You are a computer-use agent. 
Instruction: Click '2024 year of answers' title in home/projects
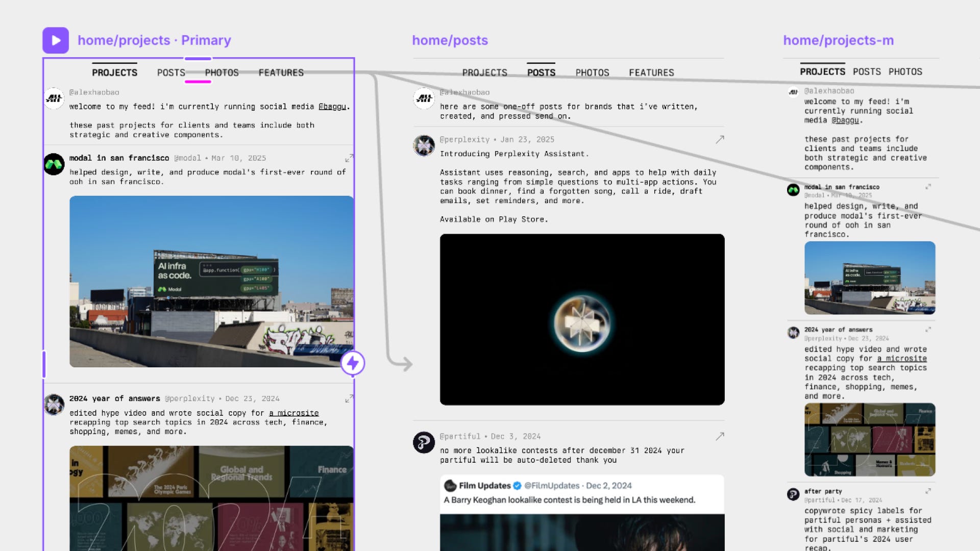pos(115,398)
